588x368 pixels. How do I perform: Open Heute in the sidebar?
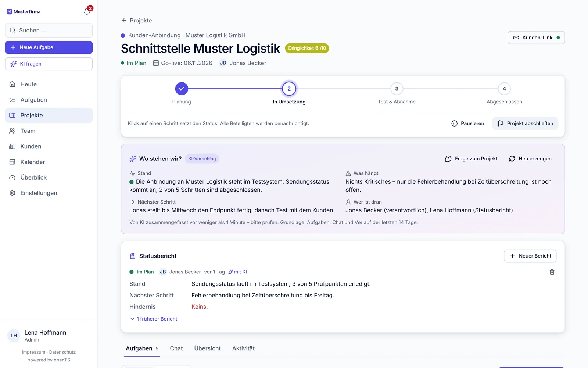click(49, 84)
